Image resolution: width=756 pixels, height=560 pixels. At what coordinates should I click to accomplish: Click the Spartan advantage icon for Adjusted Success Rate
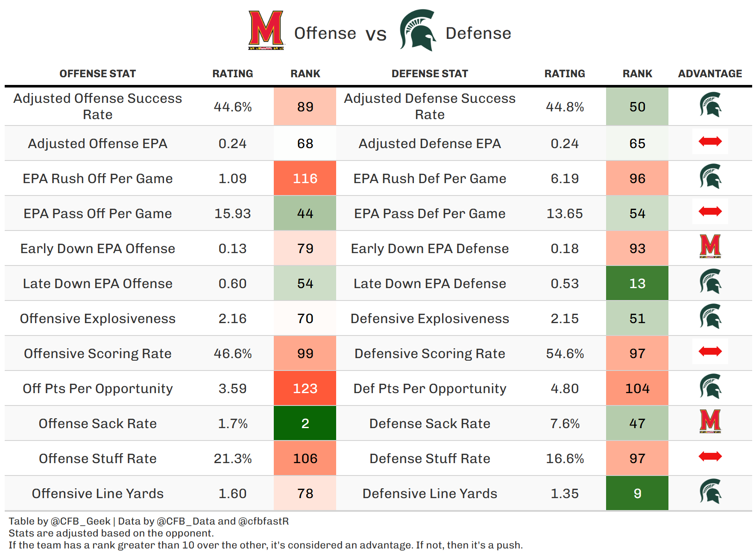[x=710, y=105]
